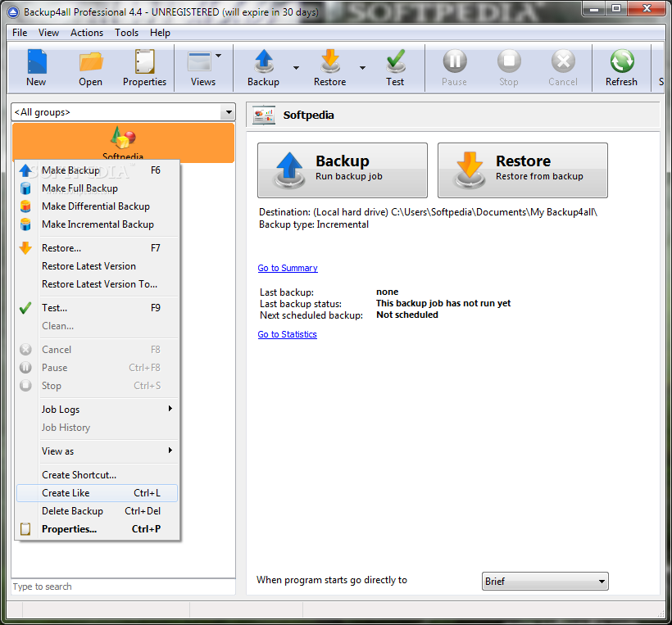Choose Restore Latest Version
The height and width of the screenshot is (625, 672).
[98, 266]
